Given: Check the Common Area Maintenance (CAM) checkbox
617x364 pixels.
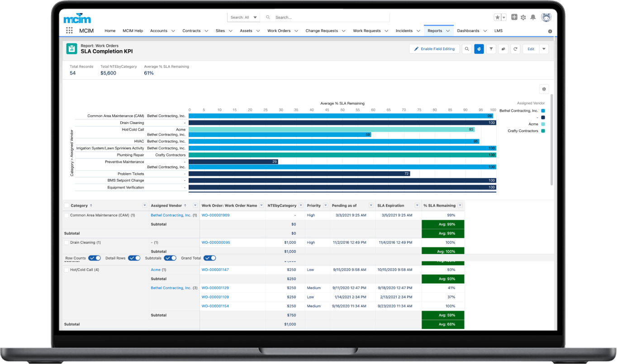Looking at the screenshot, I should tap(66, 215).
